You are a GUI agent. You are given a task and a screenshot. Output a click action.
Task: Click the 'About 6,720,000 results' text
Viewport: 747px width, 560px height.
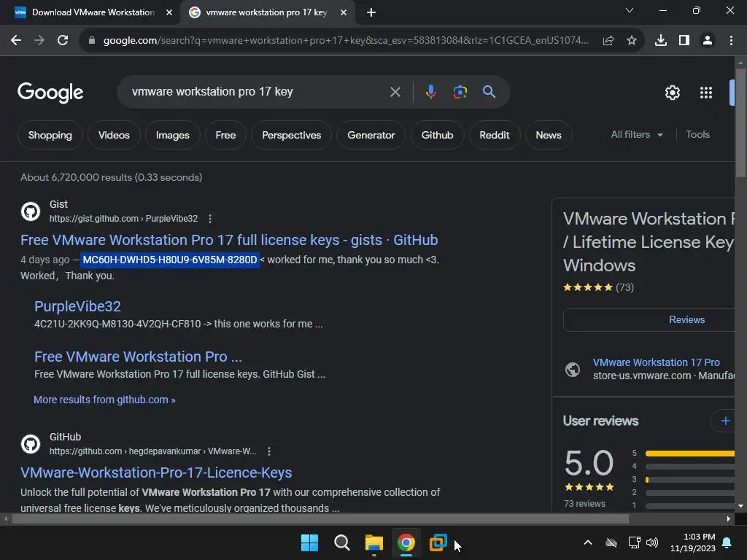(x=112, y=177)
